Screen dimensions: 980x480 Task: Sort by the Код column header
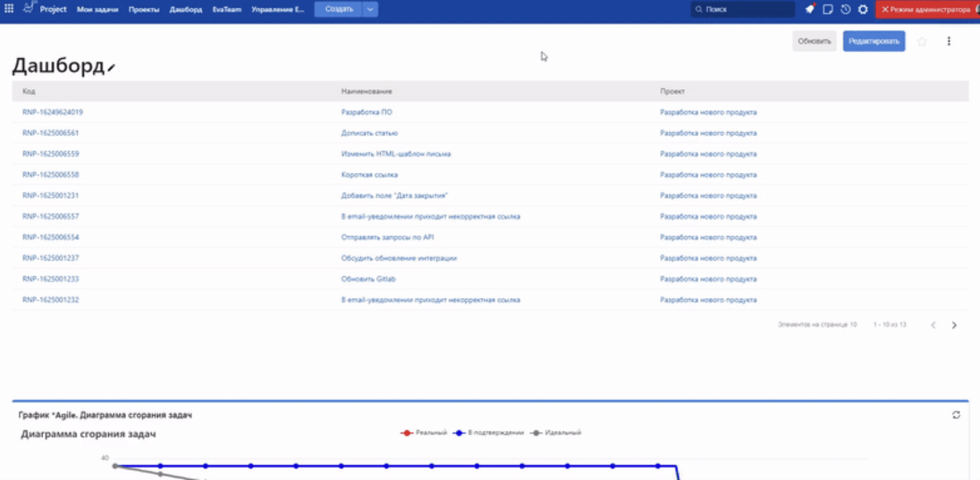click(x=29, y=91)
